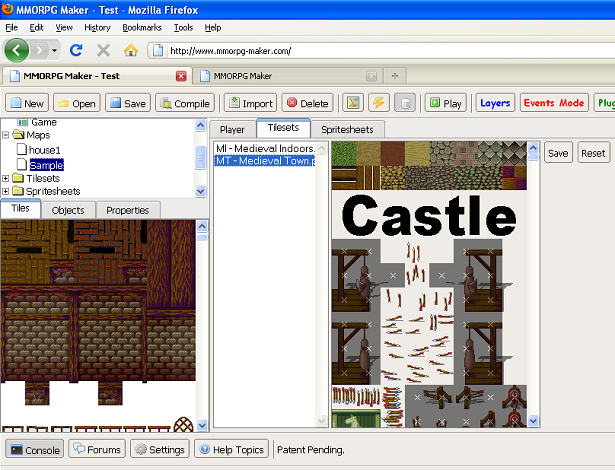Screen dimensions: 615x470
Task: Collapse the Maps folder in tree
Action: point(5,135)
